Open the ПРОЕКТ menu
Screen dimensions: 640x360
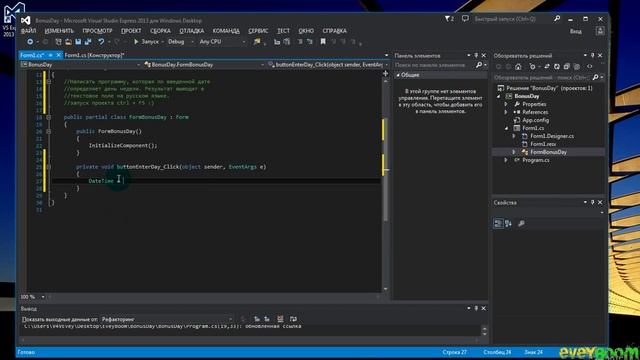(131, 31)
